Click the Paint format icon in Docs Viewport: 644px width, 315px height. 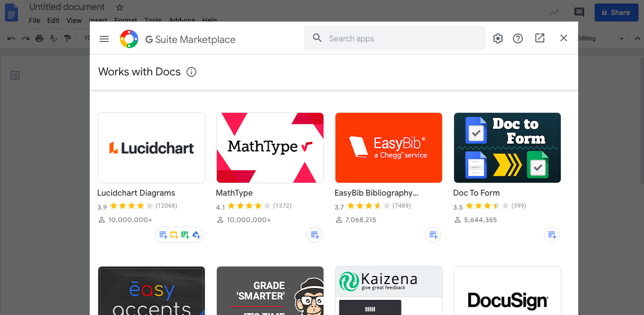(67, 38)
